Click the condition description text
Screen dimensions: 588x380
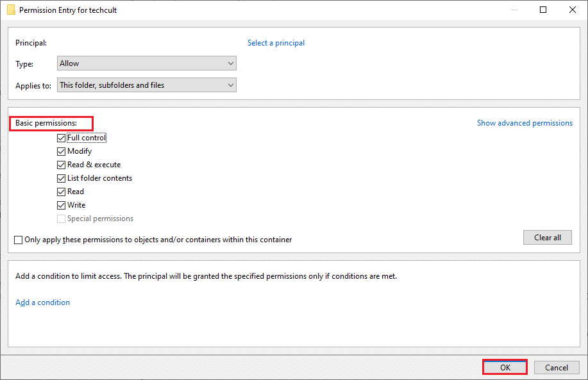click(x=206, y=276)
